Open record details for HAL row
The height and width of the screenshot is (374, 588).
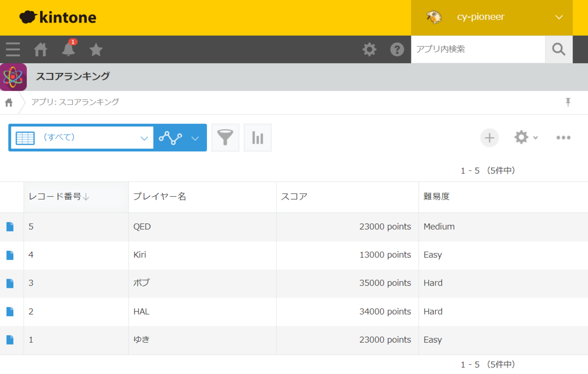click(x=10, y=311)
